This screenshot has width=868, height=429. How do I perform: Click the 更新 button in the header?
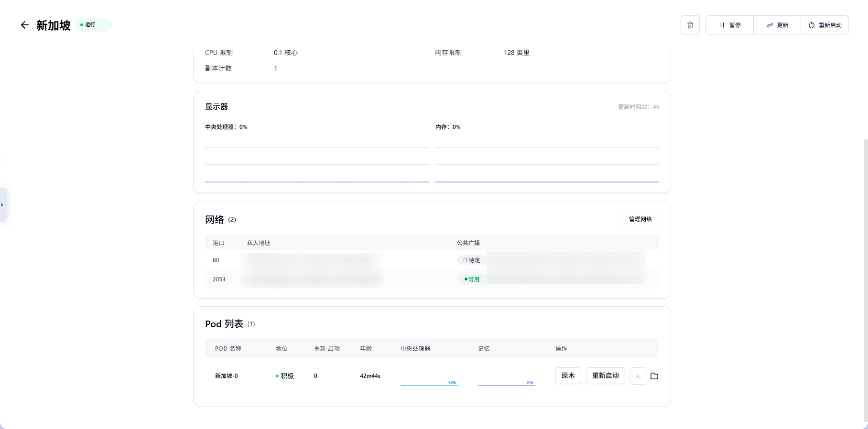[x=777, y=25]
